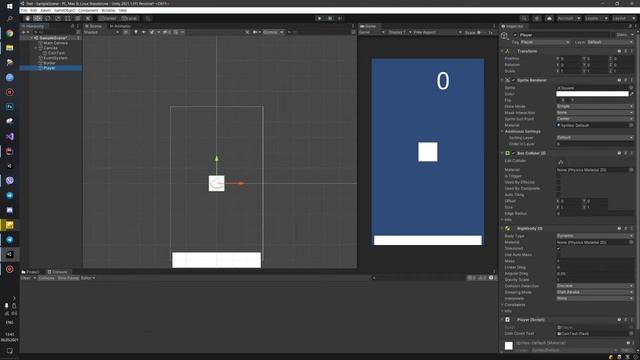Open the GameObject menu
Viewport: 640px width, 360px height.
pyautogui.click(x=64, y=10)
